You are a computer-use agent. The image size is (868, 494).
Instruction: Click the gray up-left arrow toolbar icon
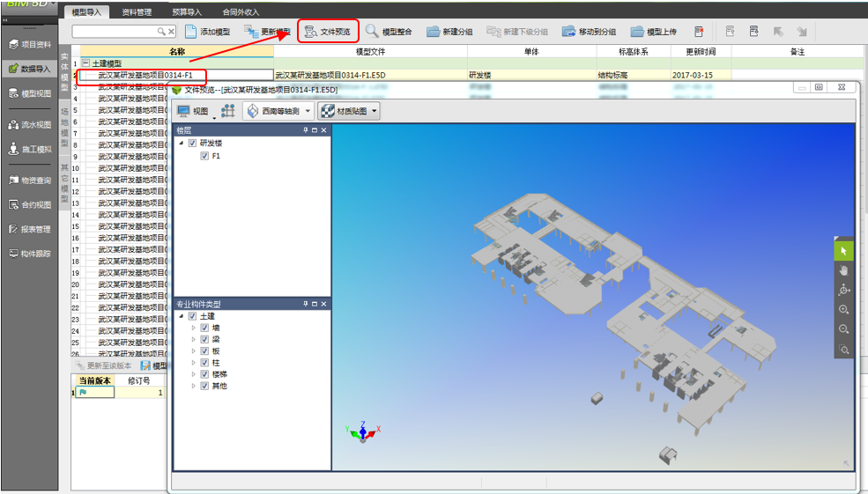coord(778,32)
